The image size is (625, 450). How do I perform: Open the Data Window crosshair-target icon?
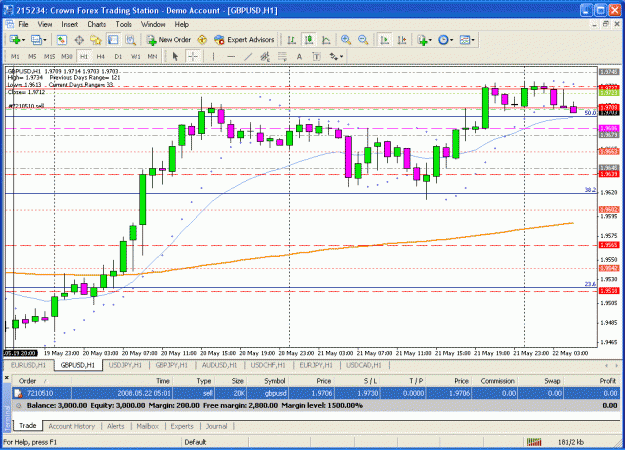tap(79, 40)
